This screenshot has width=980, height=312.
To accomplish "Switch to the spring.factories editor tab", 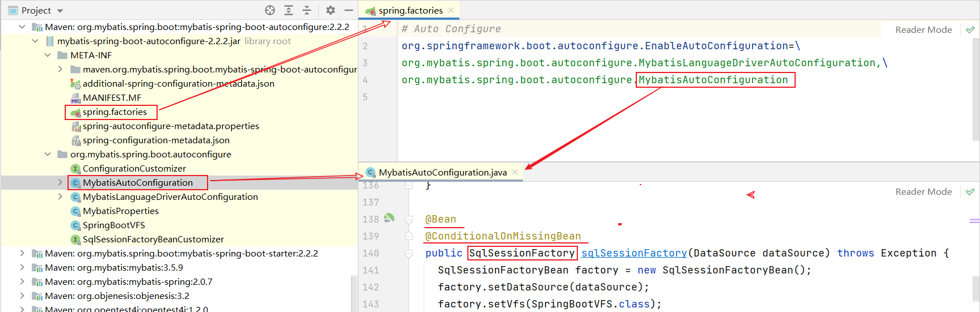I will pyautogui.click(x=410, y=11).
